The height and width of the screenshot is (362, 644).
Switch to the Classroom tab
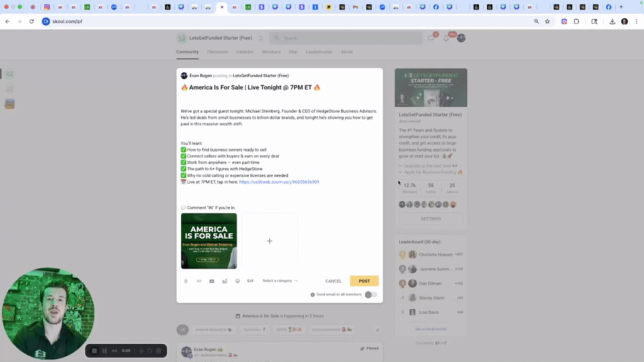[217, 52]
